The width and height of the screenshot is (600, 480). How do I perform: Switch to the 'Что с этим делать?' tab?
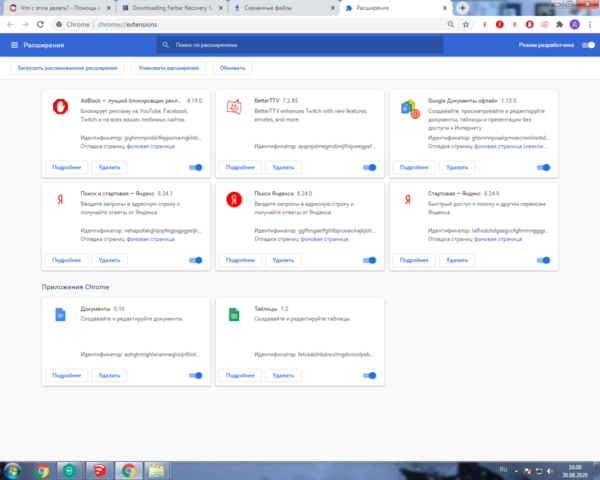point(59,8)
